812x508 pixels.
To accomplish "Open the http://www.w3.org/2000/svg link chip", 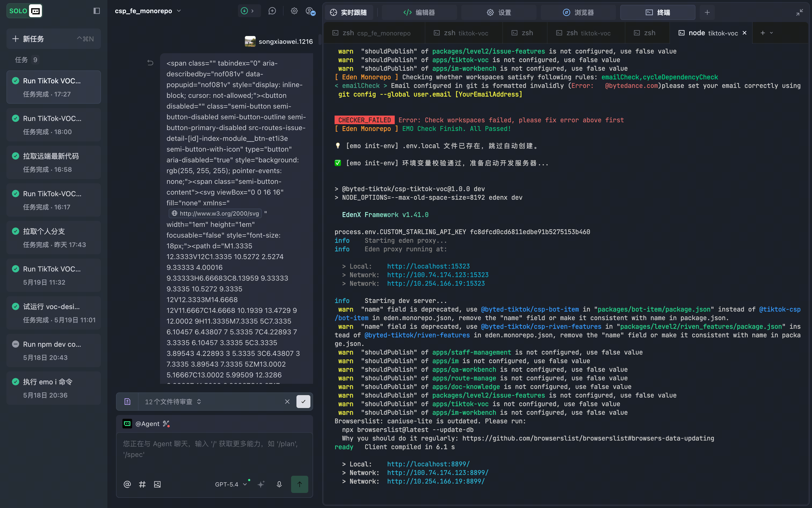I will 215,213.
